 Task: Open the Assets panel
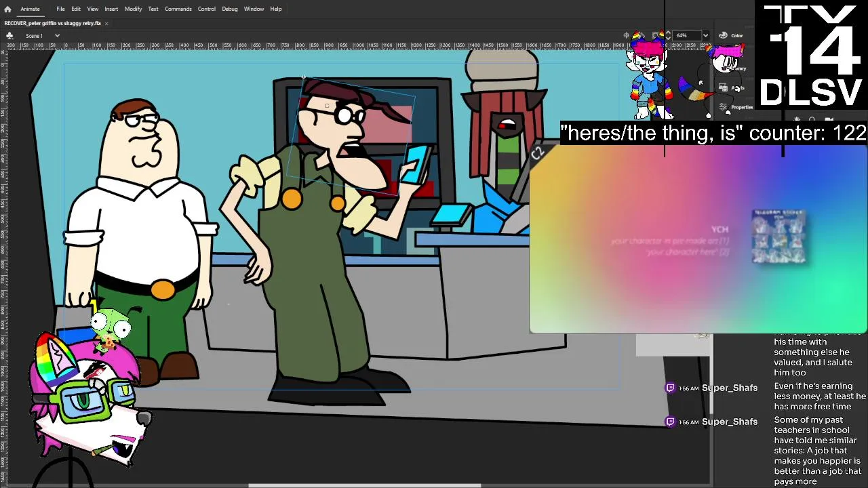pyautogui.click(x=731, y=88)
